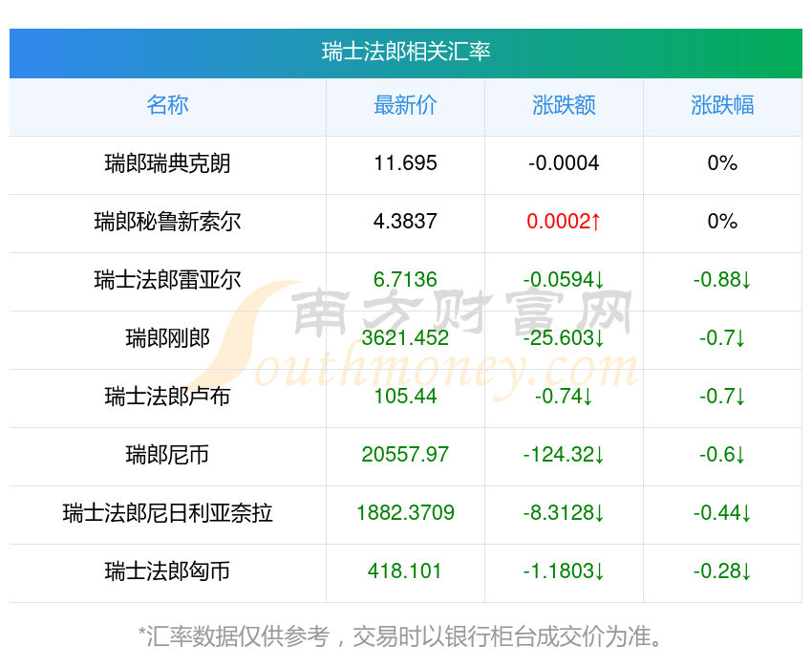Click the price 6.7136
This screenshot has width=812, height=667.
(405, 280)
